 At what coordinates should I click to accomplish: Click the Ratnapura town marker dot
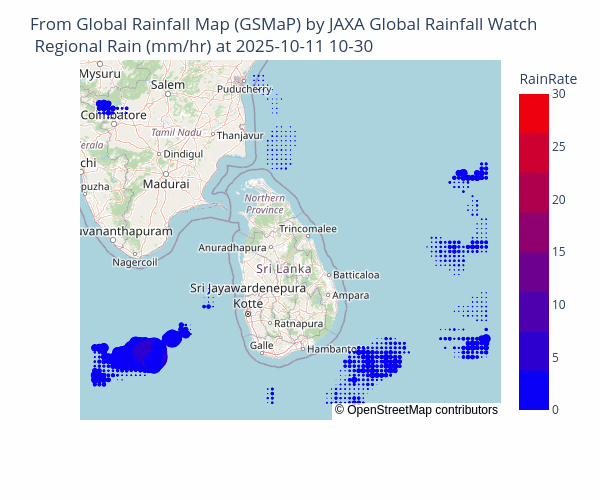pyautogui.click(x=271, y=324)
